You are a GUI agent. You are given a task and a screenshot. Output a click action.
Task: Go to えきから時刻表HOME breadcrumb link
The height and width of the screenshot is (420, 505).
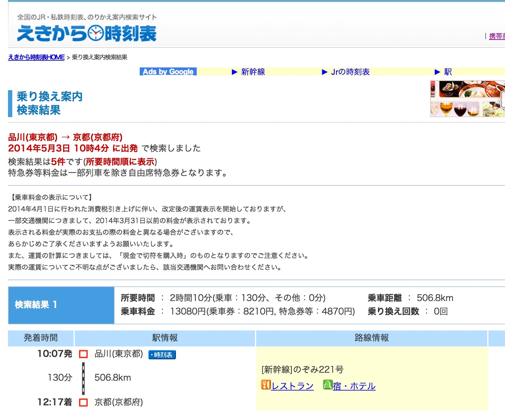[36, 57]
